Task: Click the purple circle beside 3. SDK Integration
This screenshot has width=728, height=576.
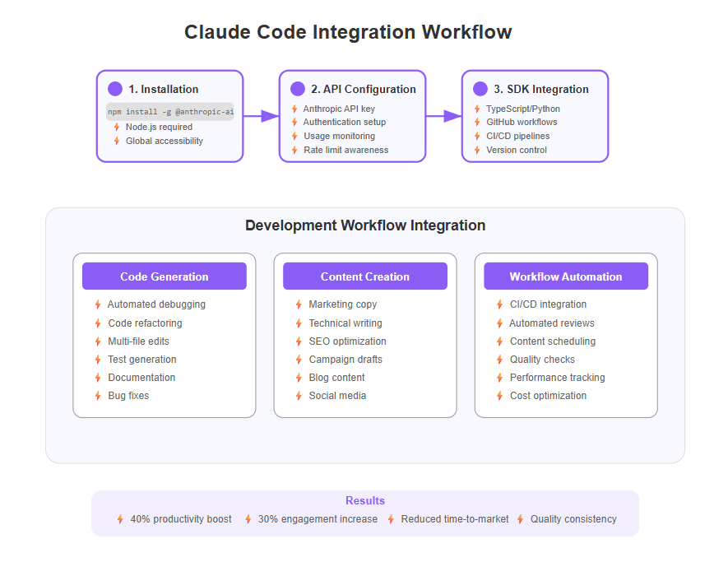Action: coord(480,89)
